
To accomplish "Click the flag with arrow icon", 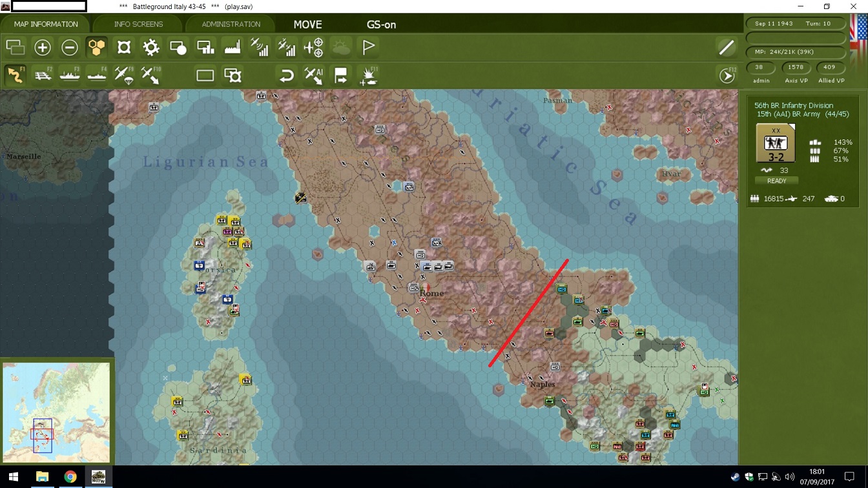I will click(341, 76).
